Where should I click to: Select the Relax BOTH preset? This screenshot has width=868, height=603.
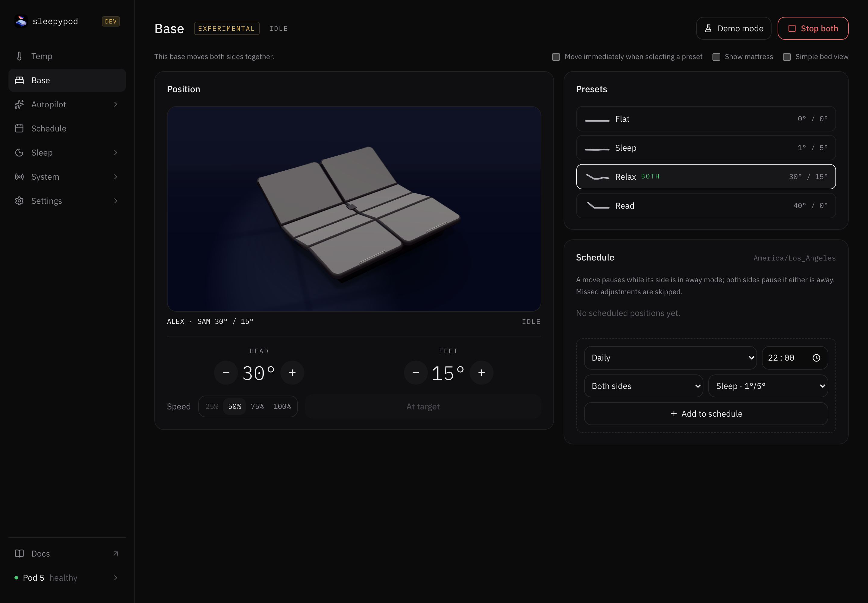click(x=706, y=177)
